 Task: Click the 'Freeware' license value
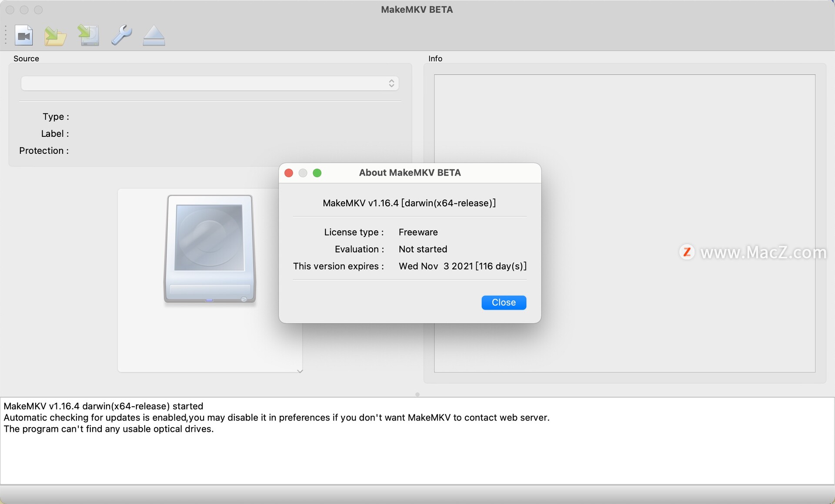[x=418, y=232]
